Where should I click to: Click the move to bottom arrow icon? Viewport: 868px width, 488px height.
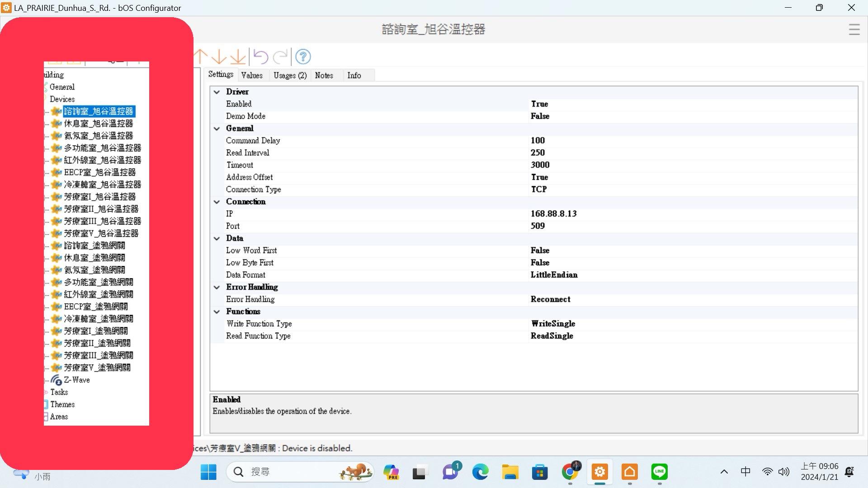click(238, 56)
